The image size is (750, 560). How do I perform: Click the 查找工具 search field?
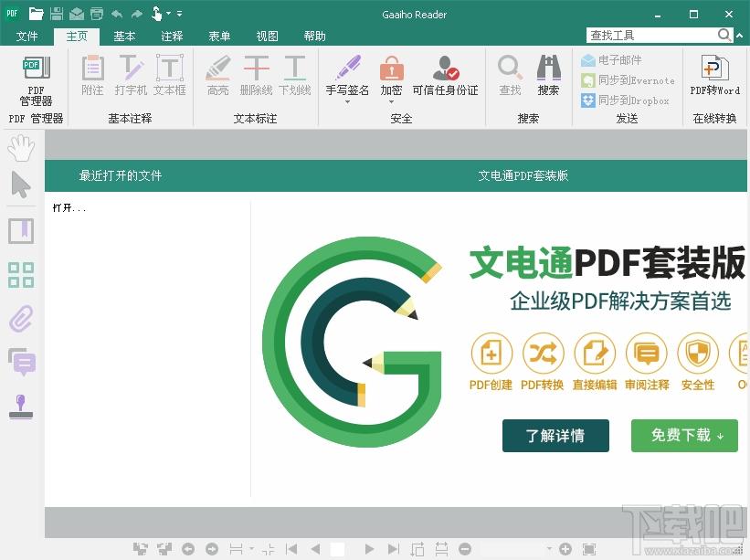tap(650, 36)
